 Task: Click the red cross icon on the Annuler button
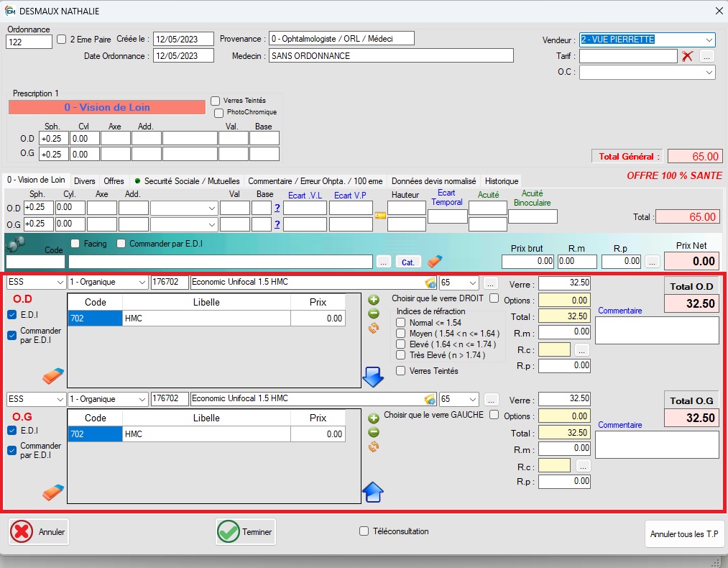pyautogui.click(x=22, y=531)
